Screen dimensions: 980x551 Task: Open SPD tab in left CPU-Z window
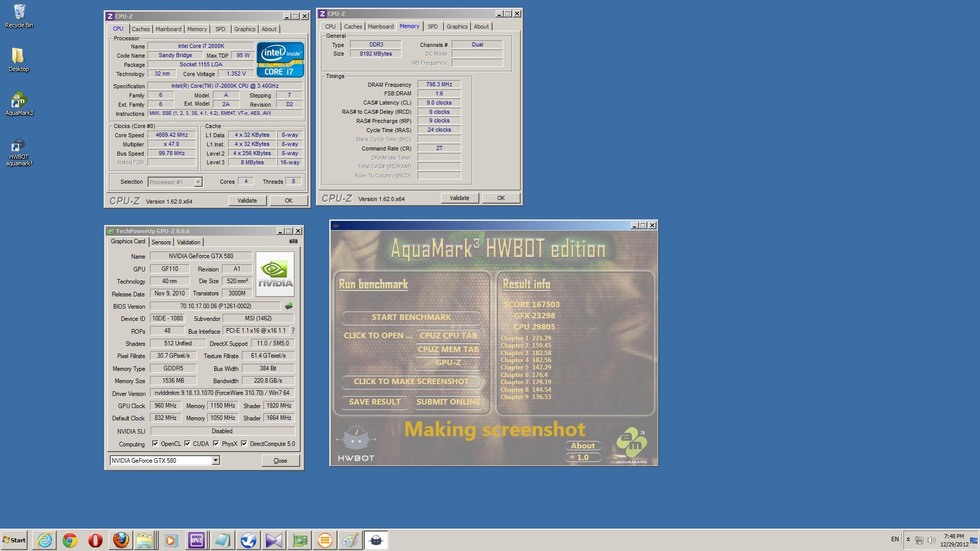pos(220,29)
